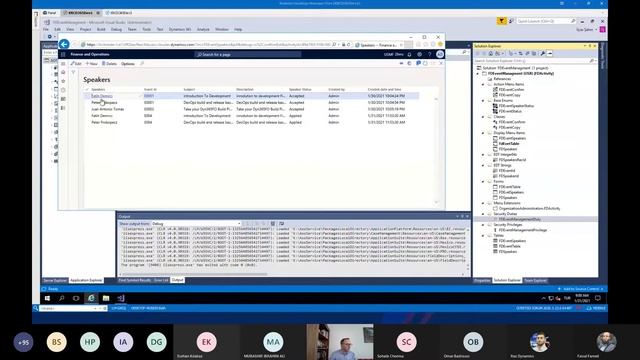Open Show output from Debug dropdown
640x360 pixels.
pos(196,224)
